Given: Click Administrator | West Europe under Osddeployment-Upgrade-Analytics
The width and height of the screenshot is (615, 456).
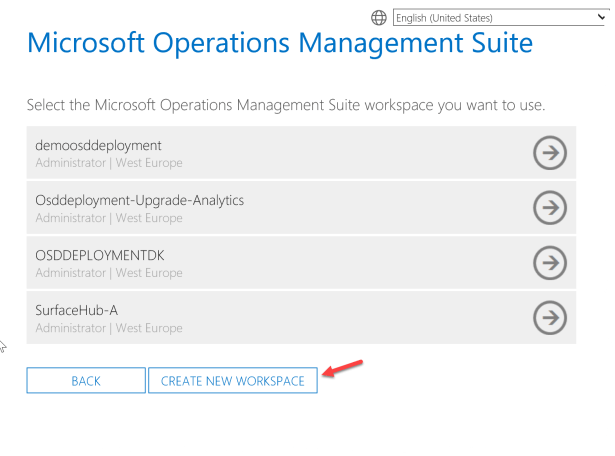Looking at the screenshot, I should (x=108, y=218).
